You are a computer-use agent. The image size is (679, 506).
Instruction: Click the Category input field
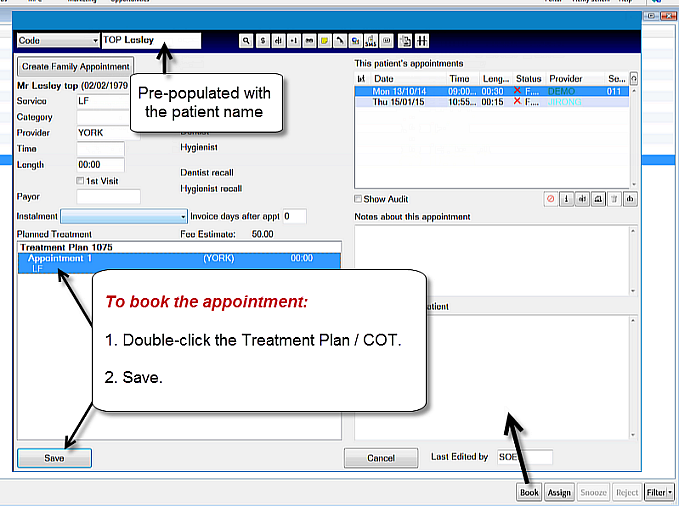point(103,117)
